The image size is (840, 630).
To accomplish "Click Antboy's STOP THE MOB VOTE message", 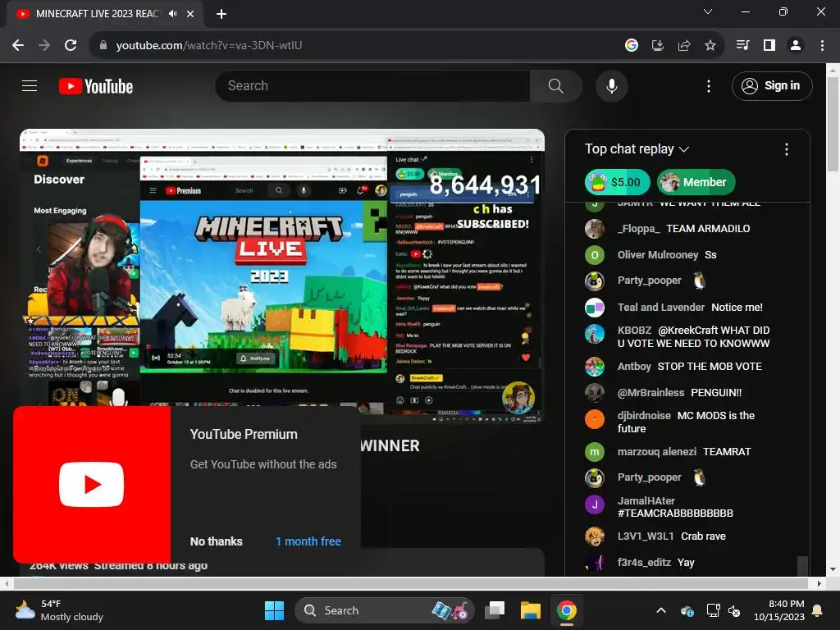I will (710, 367).
